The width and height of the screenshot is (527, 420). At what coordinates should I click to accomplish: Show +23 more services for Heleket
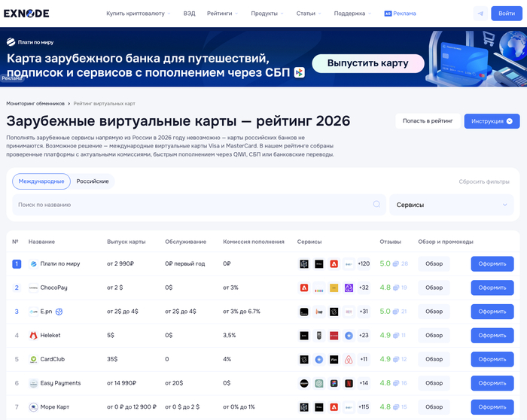coord(364,336)
